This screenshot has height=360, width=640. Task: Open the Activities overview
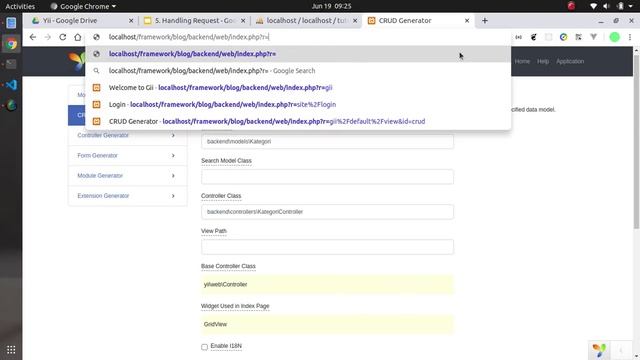20,6
